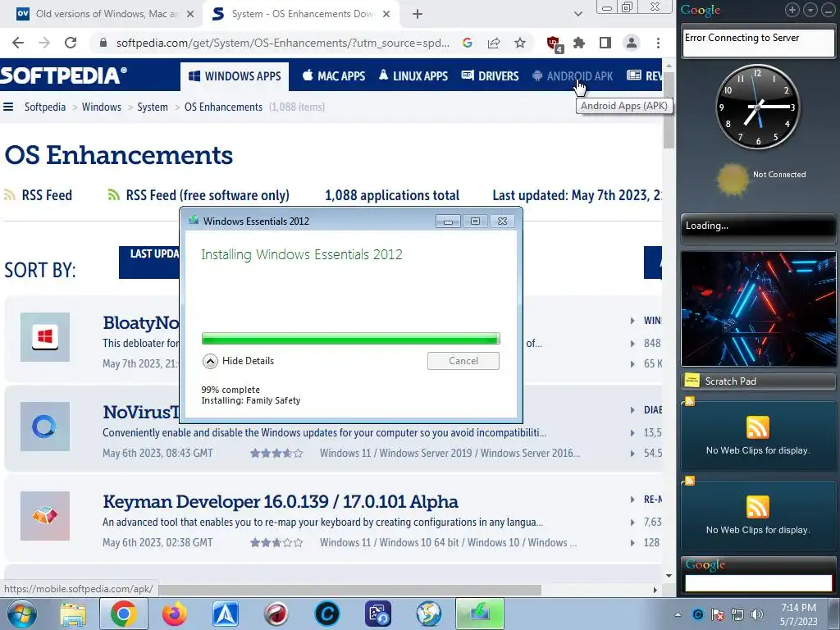Close the 'Old versions of Windows' tab
The width and height of the screenshot is (840, 630).
[190, 14]
